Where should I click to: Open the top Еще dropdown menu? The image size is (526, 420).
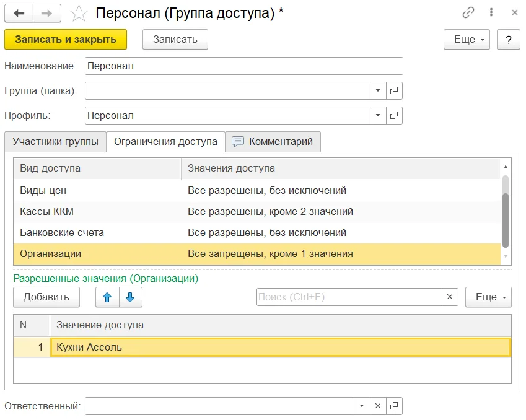coord(467,40)
